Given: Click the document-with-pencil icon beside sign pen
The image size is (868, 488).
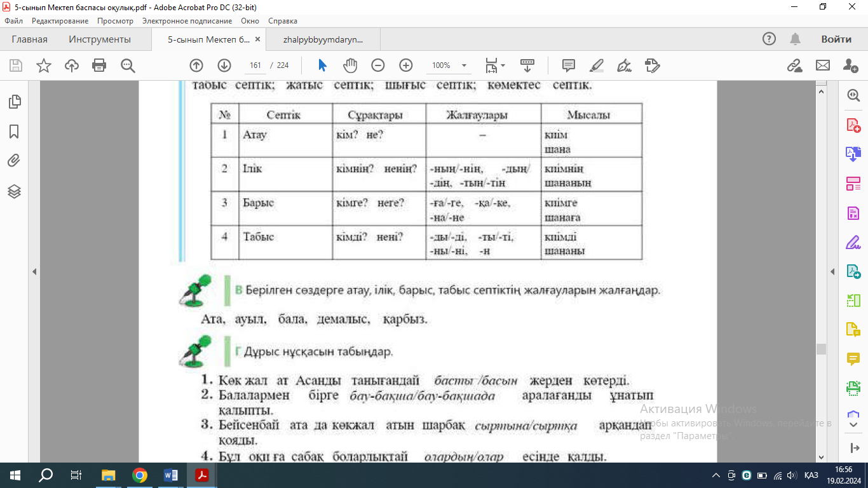Looking at the screenshot, I should click(653, 65).
